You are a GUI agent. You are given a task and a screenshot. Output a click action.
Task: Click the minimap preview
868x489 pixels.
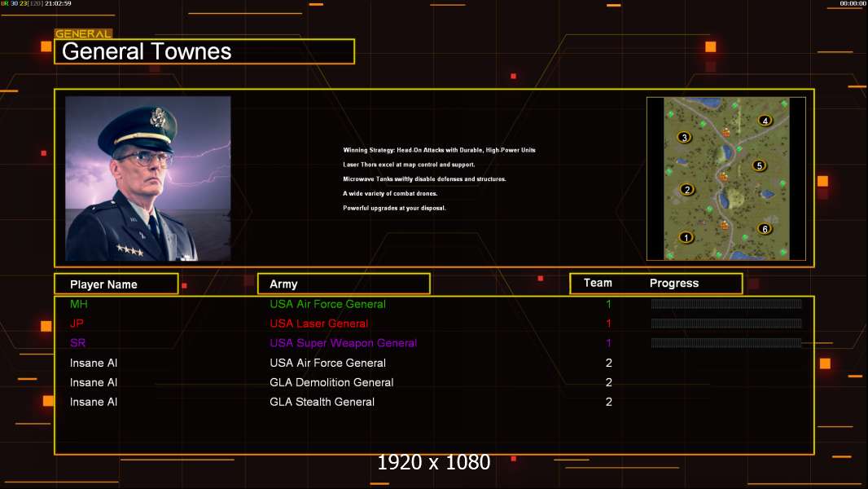pos(726,178)
